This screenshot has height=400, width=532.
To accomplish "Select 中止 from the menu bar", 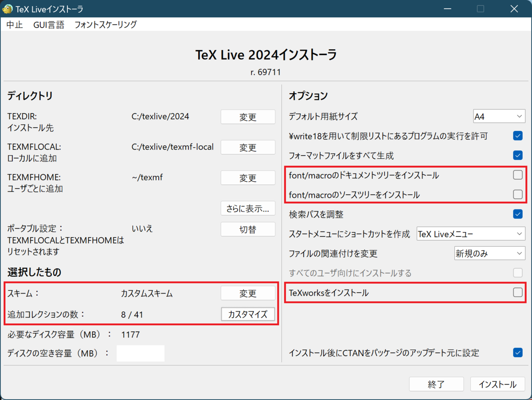I will pyautogui.click(x=15, y=25).
